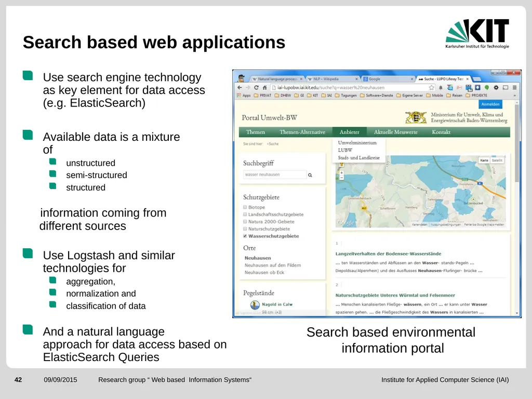Open the Mobile bookmark folder
The image size is (532, 399).
435,96
